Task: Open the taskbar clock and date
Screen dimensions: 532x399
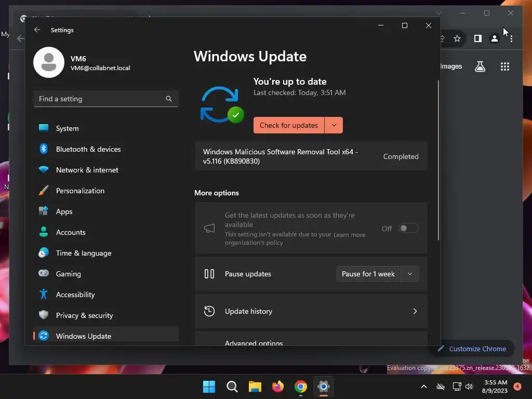Action: 495,387
